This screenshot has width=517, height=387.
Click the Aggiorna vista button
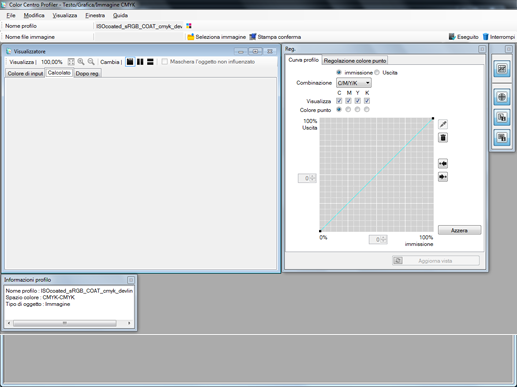click(436, 261)
